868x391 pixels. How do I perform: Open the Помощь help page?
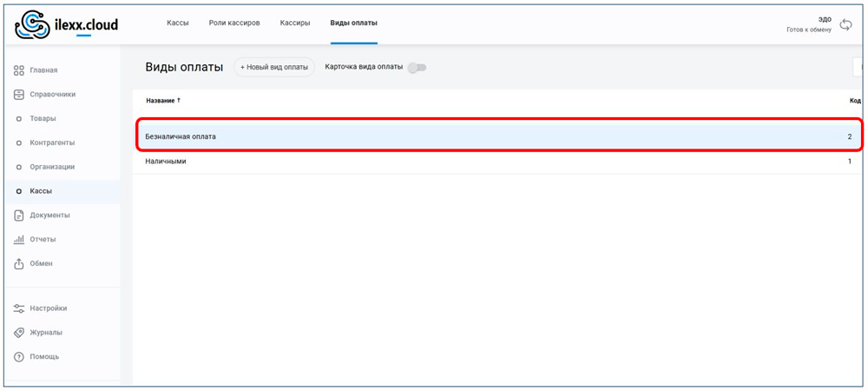[44, 357]
